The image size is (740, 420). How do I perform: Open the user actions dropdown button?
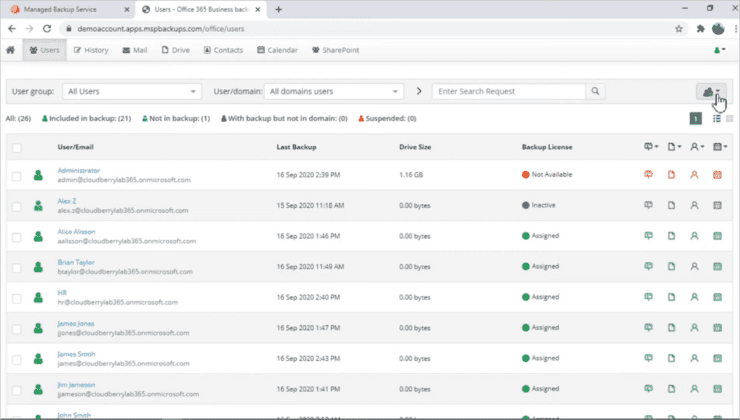pyautogui.click(x=711, y=92)
